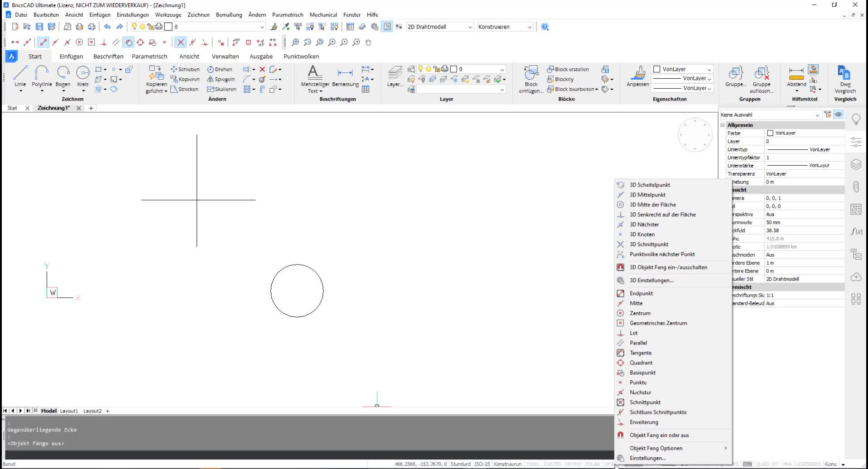Click the help question mark icon

coord(545,27)
